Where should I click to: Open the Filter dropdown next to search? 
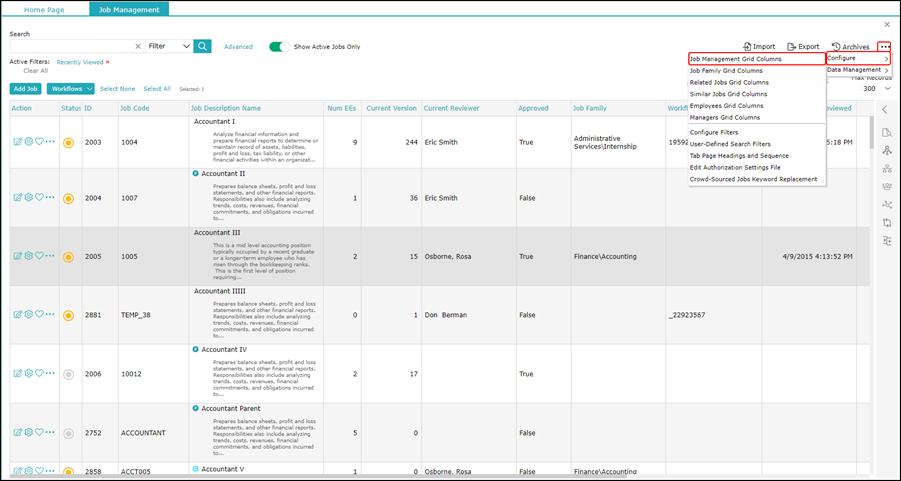(x=169, y=46)
